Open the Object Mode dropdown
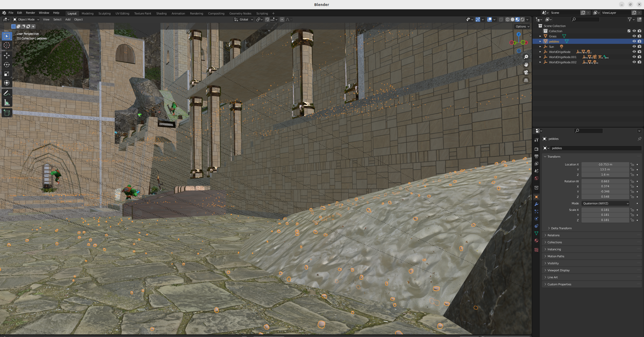The height and width of the screenshot is (337, 644). pyautogui.click(x=26, y=19)
